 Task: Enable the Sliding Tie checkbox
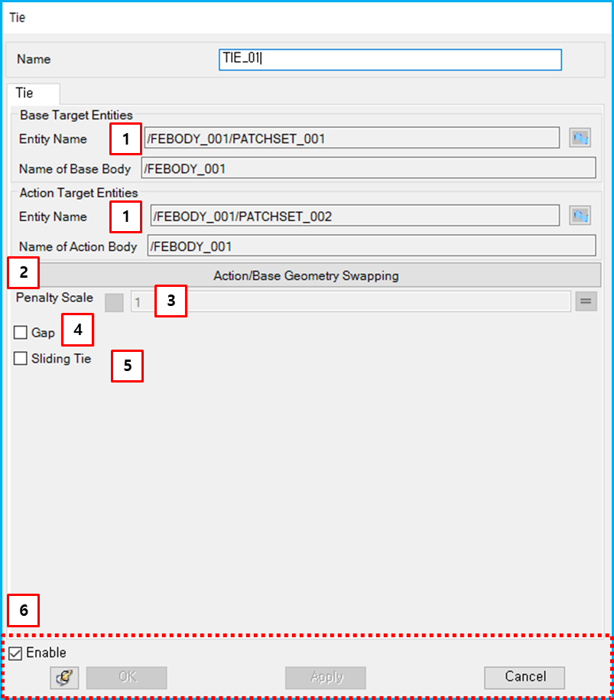pos(19,358)
